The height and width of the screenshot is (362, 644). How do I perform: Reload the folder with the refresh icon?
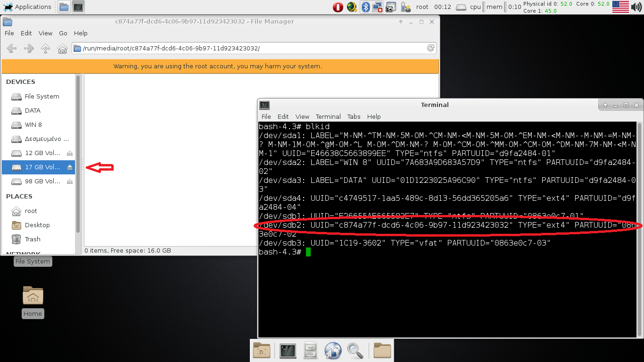click(x=430, y=48)
